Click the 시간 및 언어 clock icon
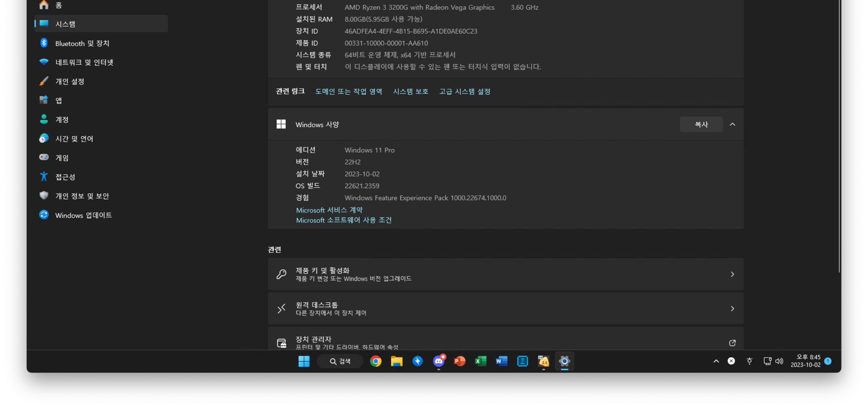This screenshot has height=408, width=868. (x=44, y=138)
